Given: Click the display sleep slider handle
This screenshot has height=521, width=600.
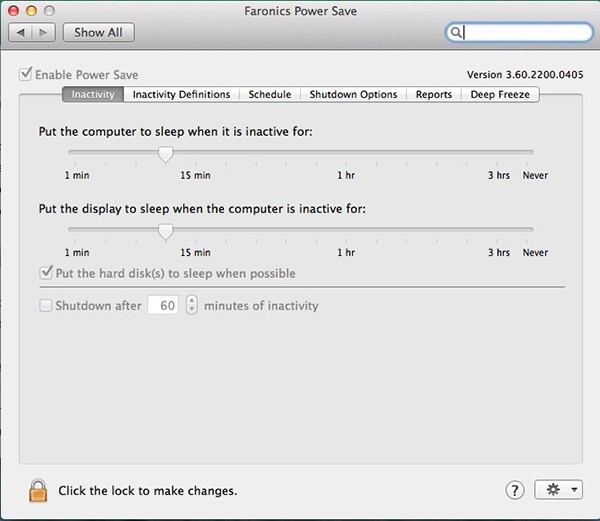Looking at the screenshot, I should point(166,231).
